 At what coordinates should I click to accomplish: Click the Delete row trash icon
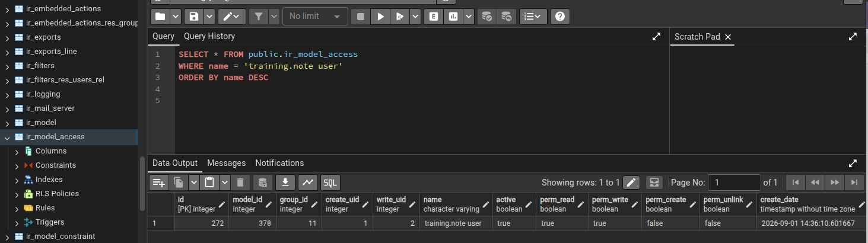tap(240, 183)
